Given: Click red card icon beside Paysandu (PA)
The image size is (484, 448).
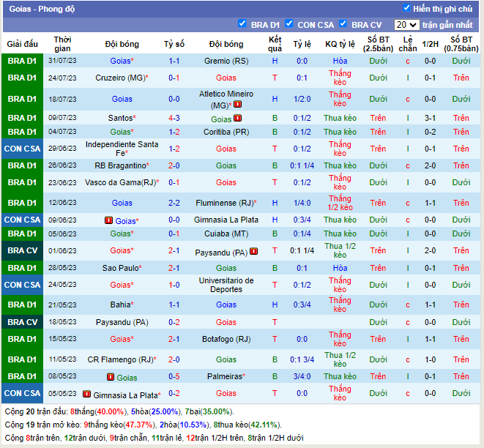Looking at the screenshot, I should (253, 251).
